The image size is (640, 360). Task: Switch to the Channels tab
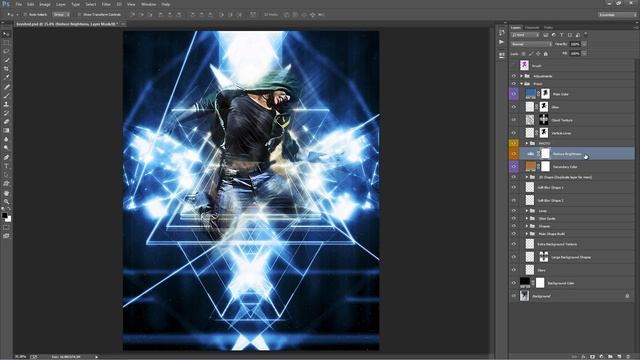coord(532,28)
